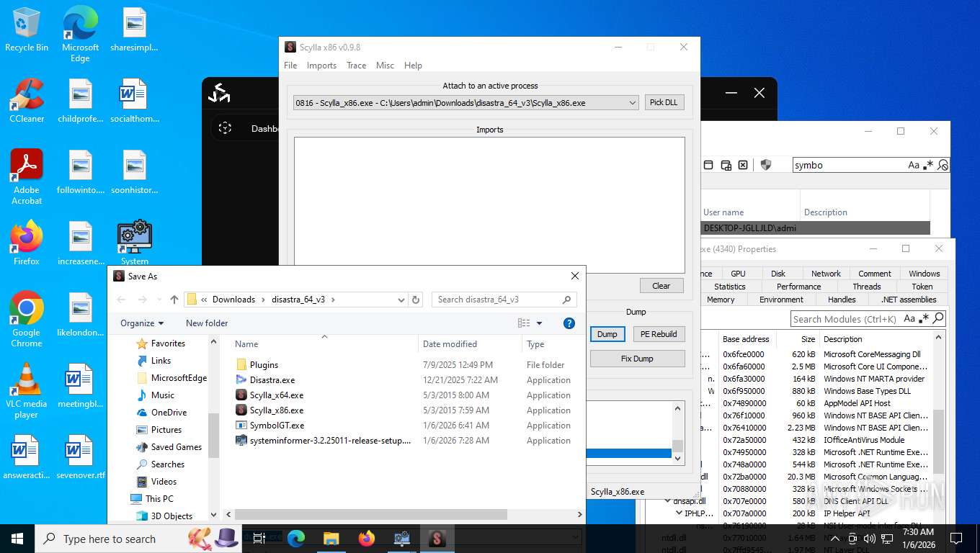This screenshot has height=553, width=980.
Task: Click the shield icon in System Informer toolbar
Action: (766, 165)
